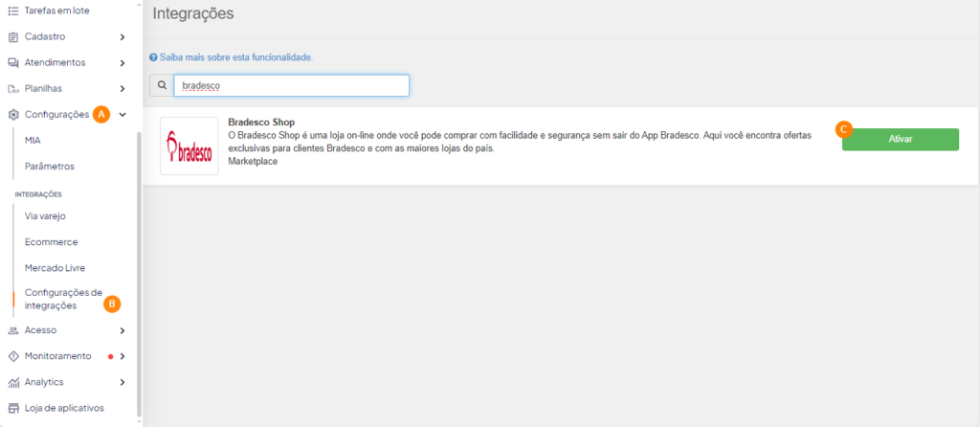This screenshot has width=980, height=427.
Task: Expand the Planilhas submenu chevron
Action: pos(122,89)
